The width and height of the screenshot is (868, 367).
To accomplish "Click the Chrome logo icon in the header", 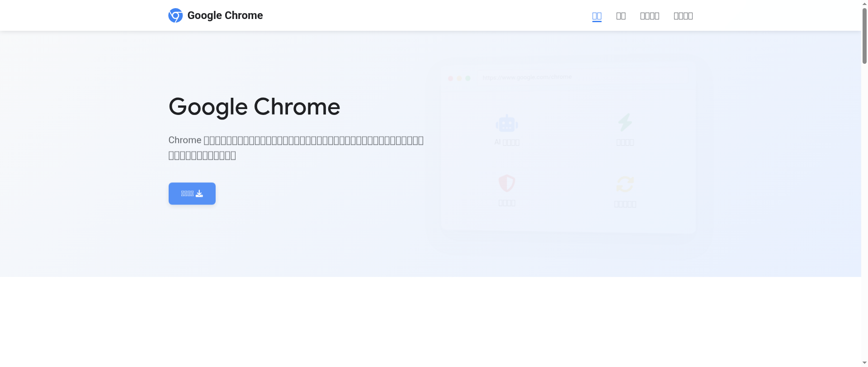I will click(175, 15).
